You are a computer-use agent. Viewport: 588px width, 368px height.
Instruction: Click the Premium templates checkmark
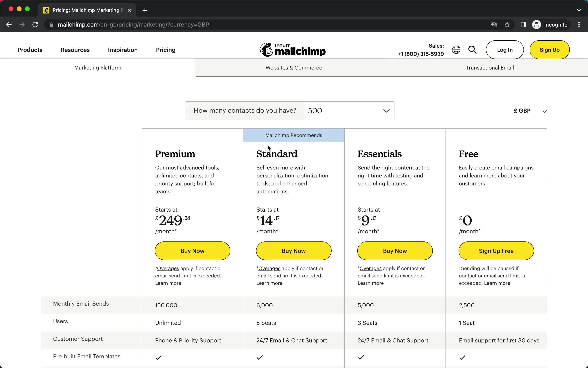[x=158, y=357]
